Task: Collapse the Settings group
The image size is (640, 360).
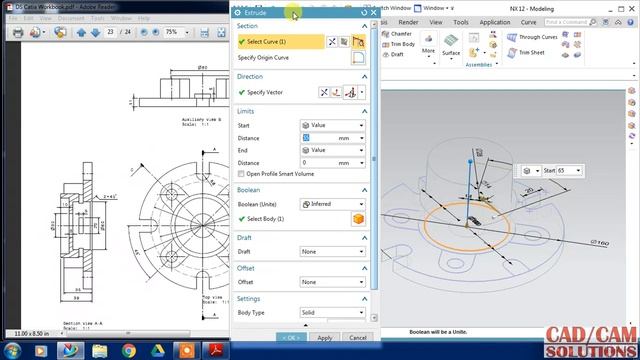Action: tap(364, 299)
